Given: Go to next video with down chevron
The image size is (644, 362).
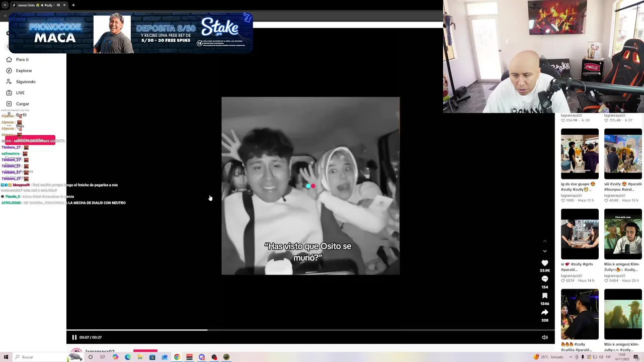Looking at the screenshot, I should click(544, 251).
